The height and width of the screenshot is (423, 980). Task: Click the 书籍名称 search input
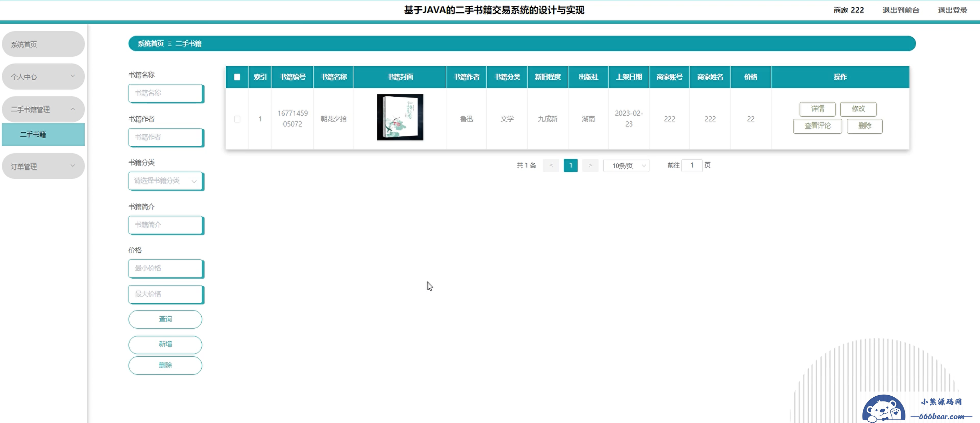click(165, 93)
